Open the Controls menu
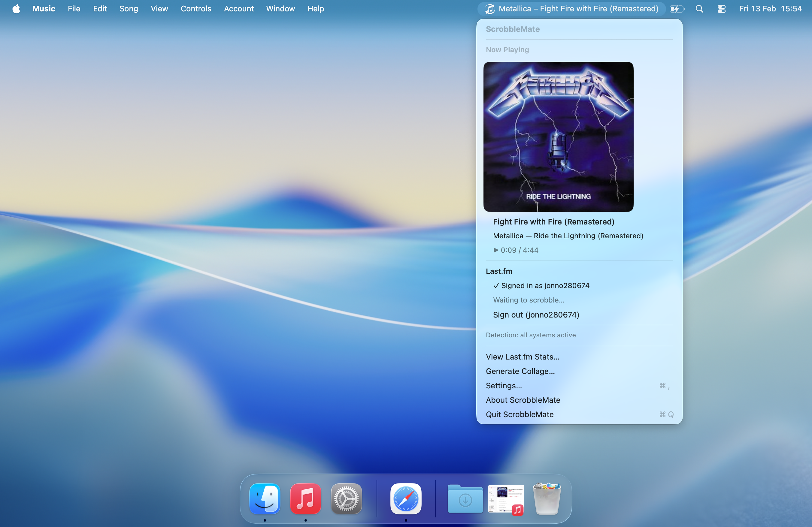Image resolution: width=812 pixels, height=527 pixels. (196, 9)
